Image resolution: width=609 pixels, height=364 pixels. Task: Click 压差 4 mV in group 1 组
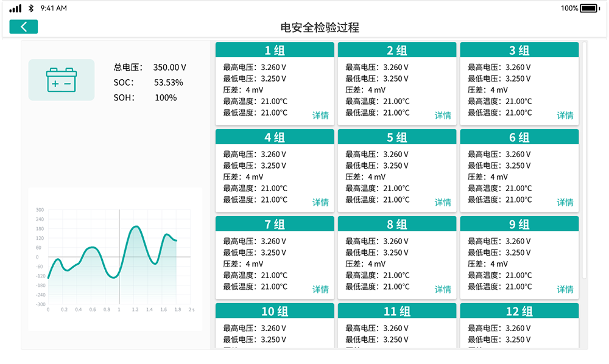click(x=243, y=90)
